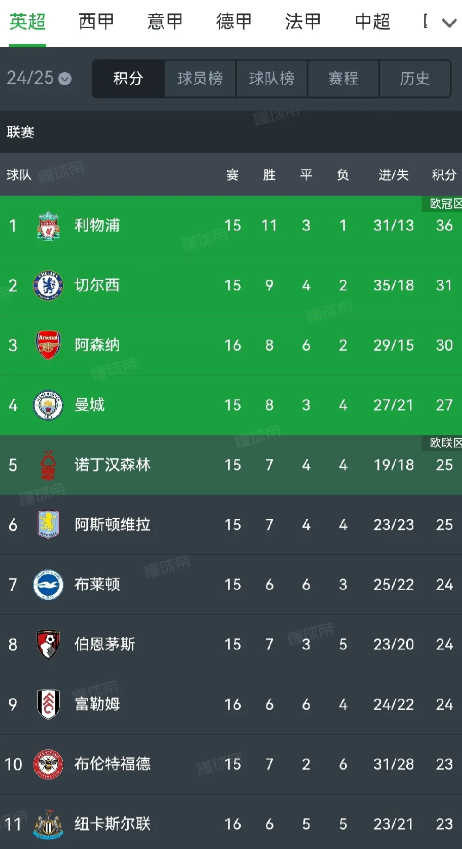Viewport: 462px width, 849px height.
Task: Tap the Nottingham Forest crest
Action: tap(48, 465)
